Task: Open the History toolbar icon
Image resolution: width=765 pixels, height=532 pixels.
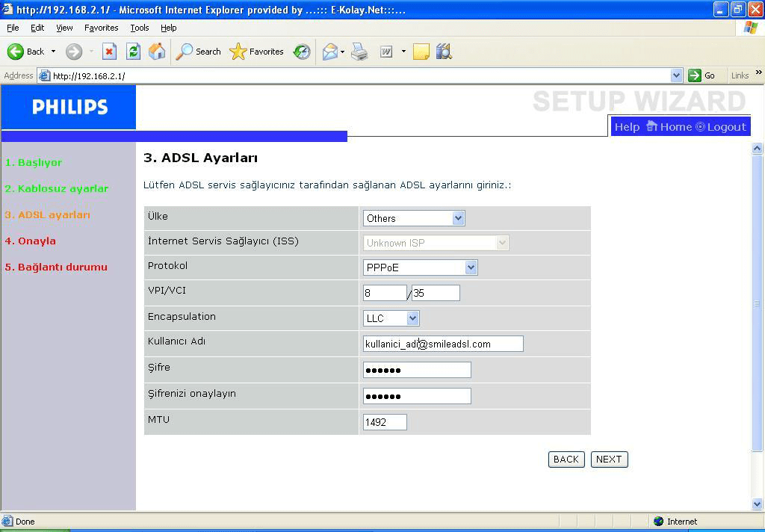Action: click(302, 52)
